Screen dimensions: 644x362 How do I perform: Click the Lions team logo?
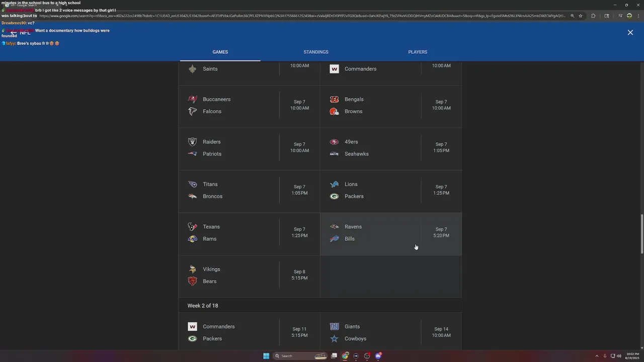point(334,184)
